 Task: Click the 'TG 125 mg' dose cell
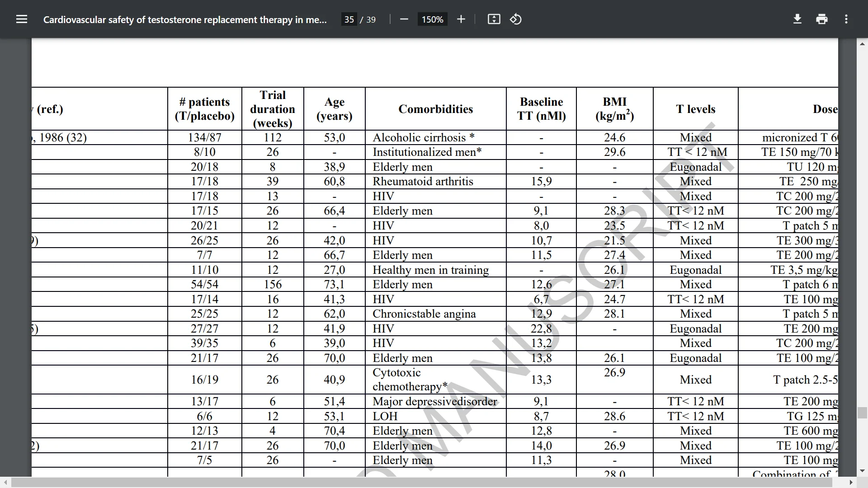788,416
